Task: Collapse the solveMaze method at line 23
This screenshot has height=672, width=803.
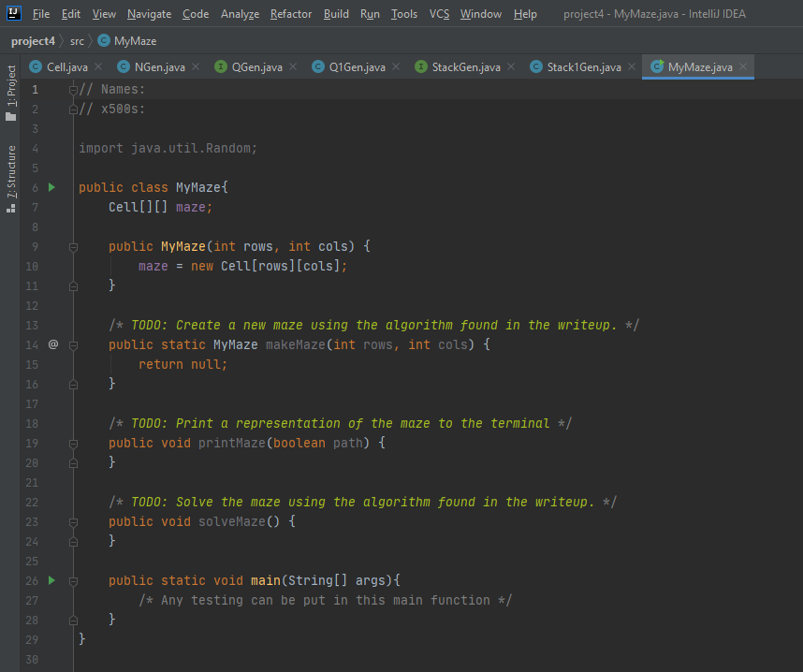Action: 73,522
